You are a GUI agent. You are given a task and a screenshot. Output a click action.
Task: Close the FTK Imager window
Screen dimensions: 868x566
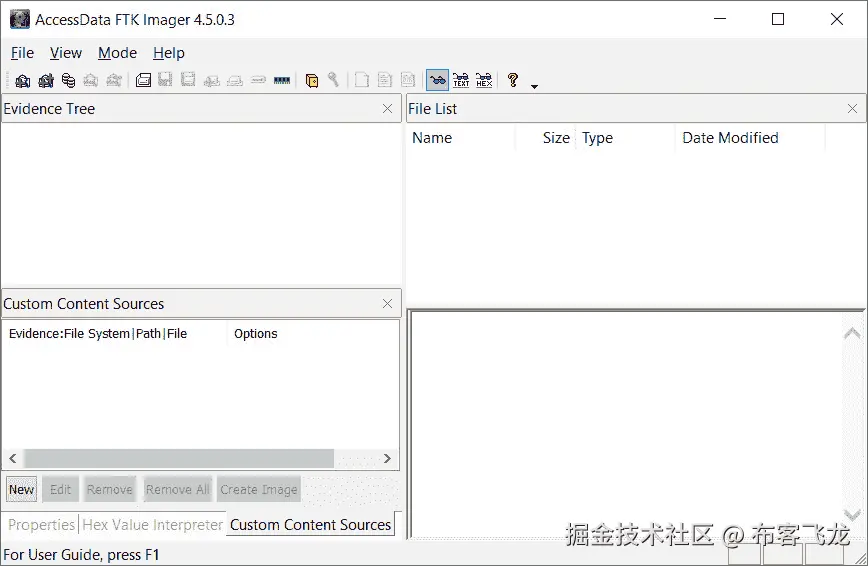coord(837,19)
